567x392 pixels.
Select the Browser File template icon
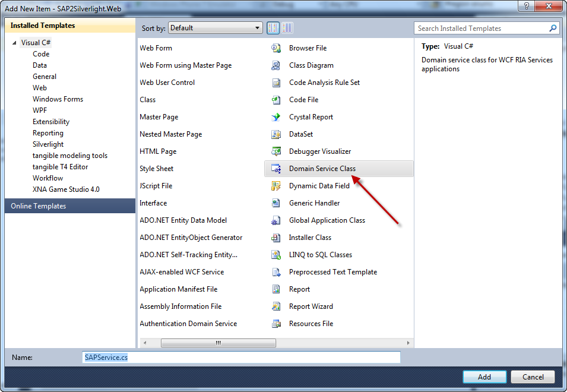[276, 48]
